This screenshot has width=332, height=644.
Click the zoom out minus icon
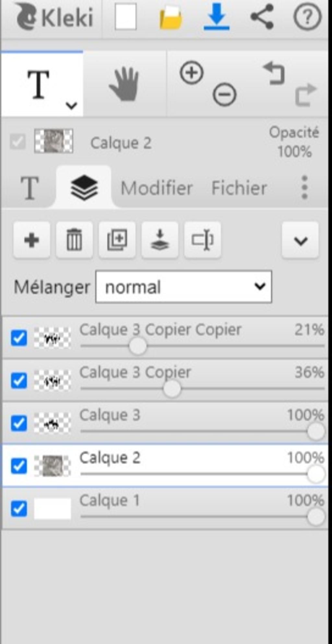pos(224,95)
